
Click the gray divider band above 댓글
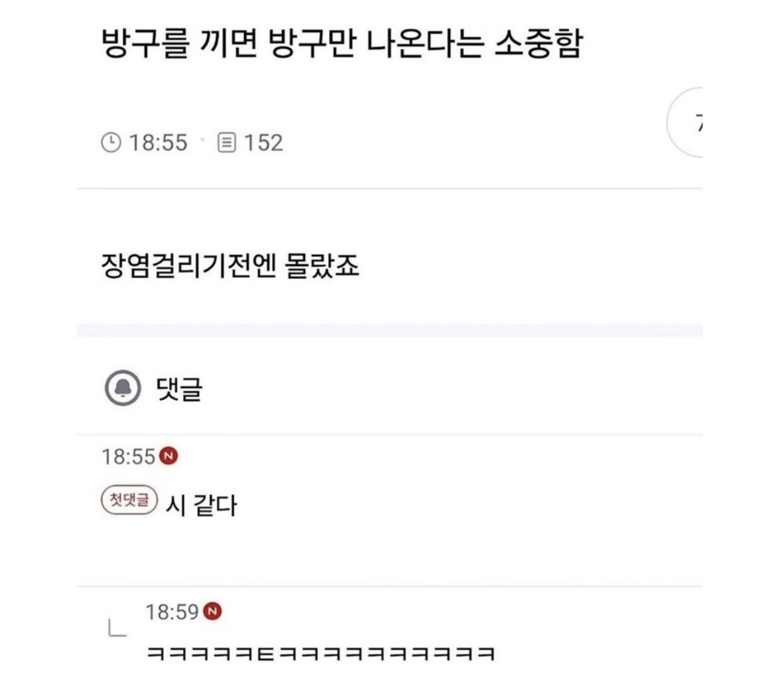(389, 331)
